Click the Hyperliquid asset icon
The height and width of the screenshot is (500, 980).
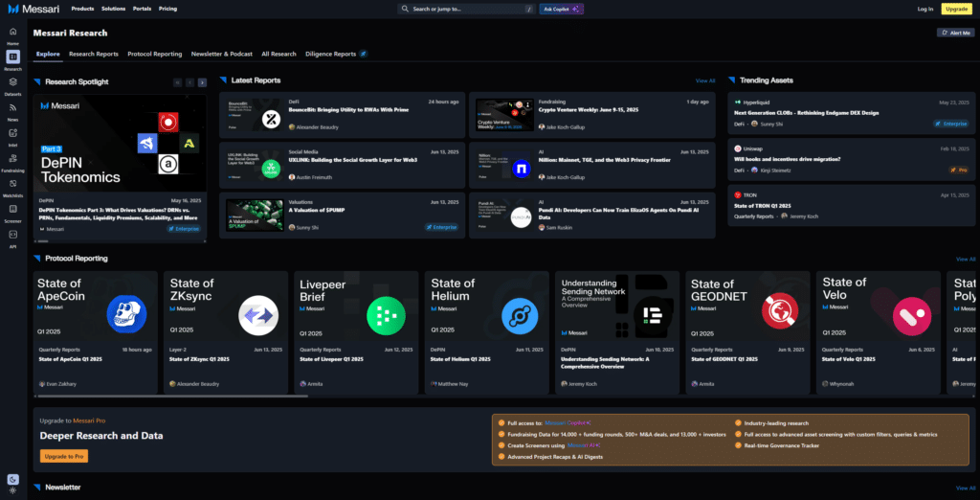click(x=738, y=102)
